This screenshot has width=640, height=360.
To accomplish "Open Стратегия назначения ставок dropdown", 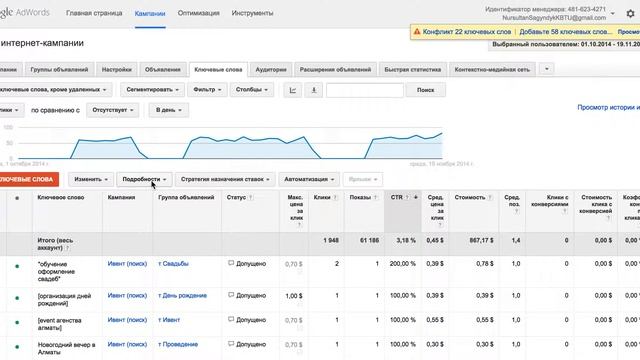I will pos(225,179).
